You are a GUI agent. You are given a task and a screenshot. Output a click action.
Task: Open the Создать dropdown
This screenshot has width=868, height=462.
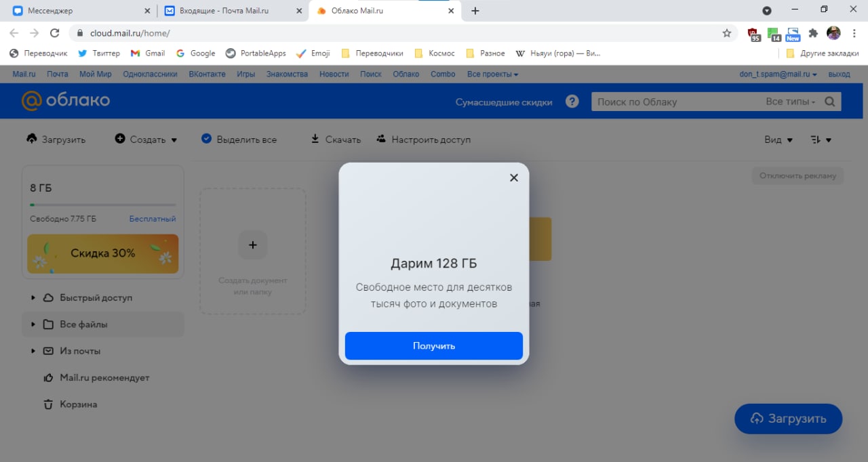pyautogui.click(x=146, y=139)
